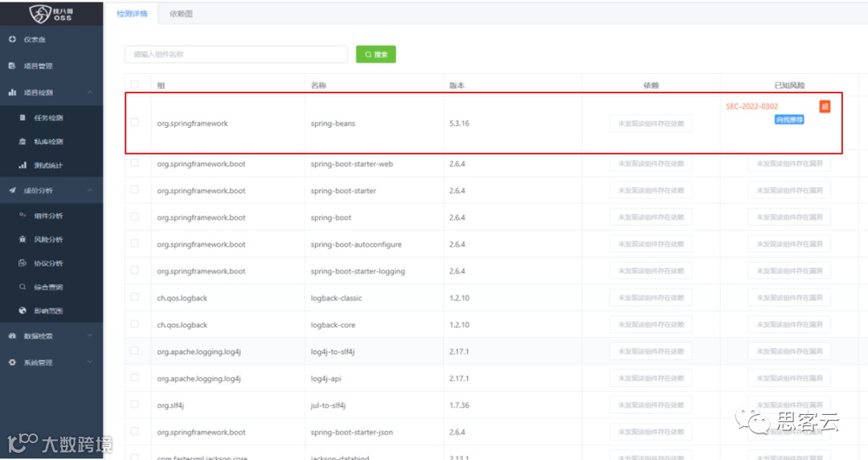
Task: Click the spring-boot-starter-web name cell
Action: tap(351, 164)
